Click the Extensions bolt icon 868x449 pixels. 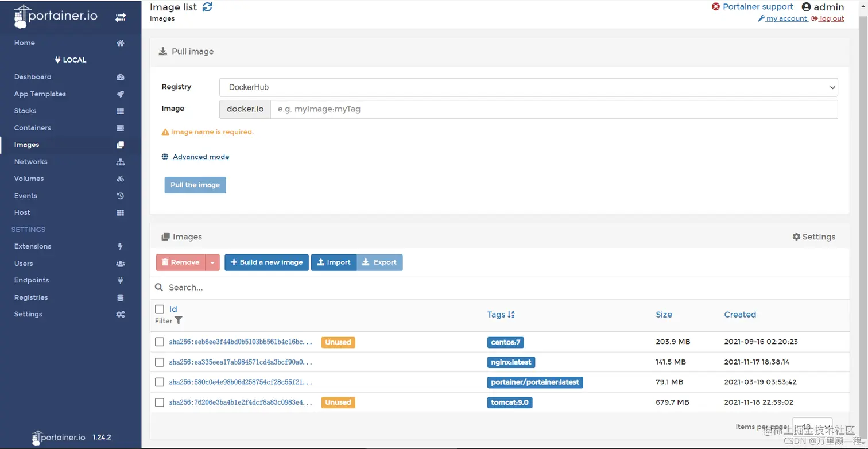(x=121, y=246)
